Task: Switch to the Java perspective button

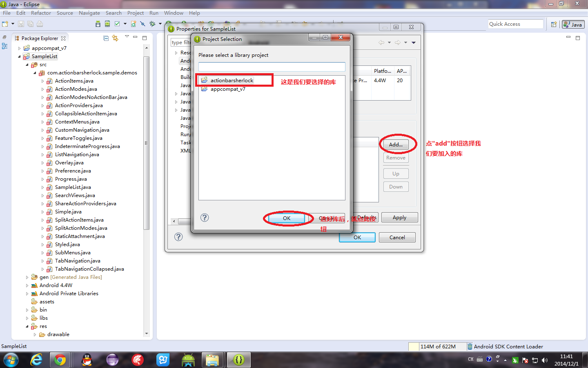Action: click(573, 25)
